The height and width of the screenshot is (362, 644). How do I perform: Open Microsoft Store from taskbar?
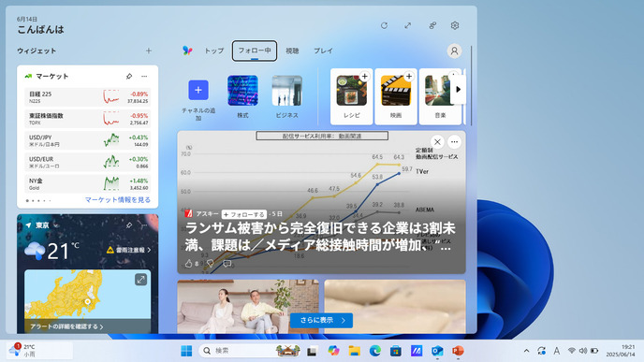(x=396, y=351)
